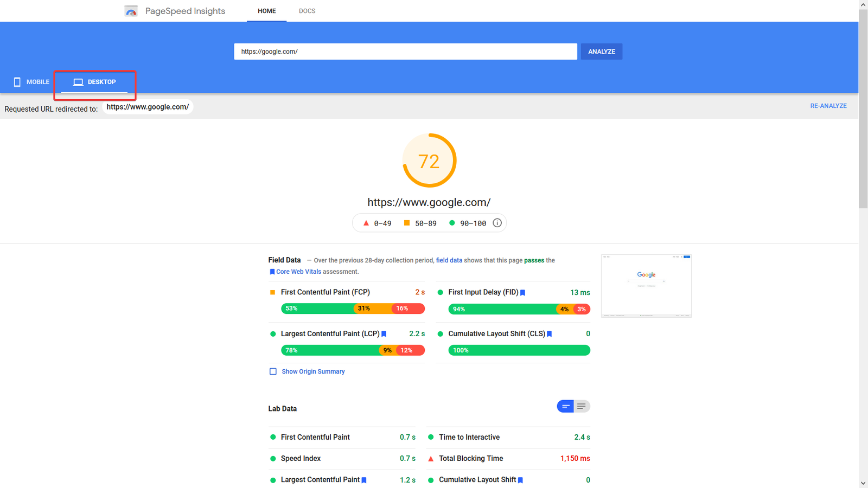The image size is (868, 488).
Task: Click bookmark icon next to Core Web Vitals
Action: coord(272,272)
